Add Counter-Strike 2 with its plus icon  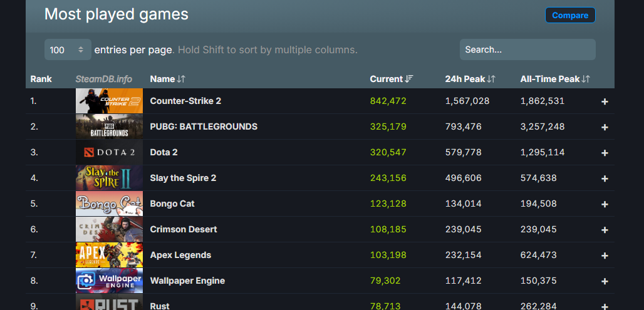pyautogui.click(x=605, y=101)
